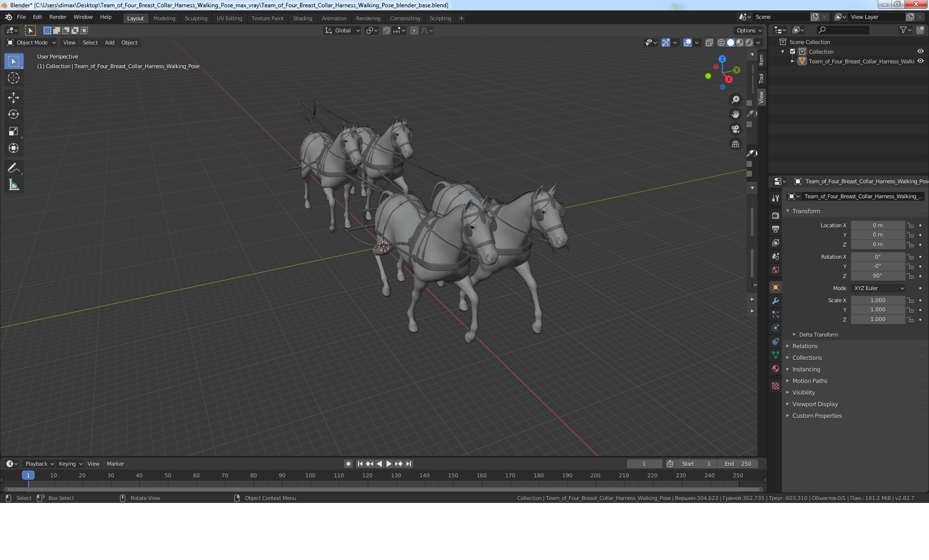Screen dimensions: 929x560
Task: Open the Particle properties tab icon
Action: coord(776,314)
